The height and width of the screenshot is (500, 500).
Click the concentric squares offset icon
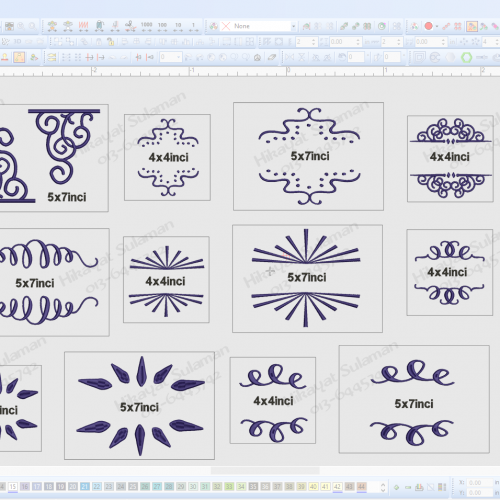419,57
